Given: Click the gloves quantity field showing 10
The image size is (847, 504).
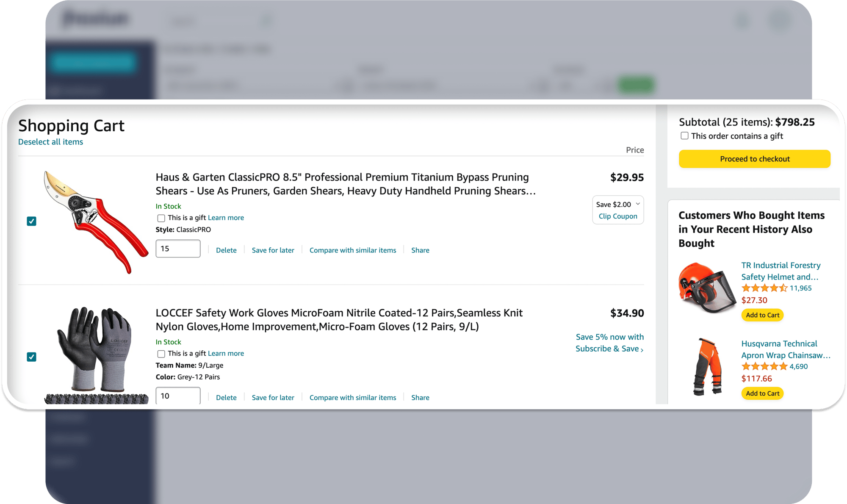Looking at the screenshot, I should coord(178,396).
